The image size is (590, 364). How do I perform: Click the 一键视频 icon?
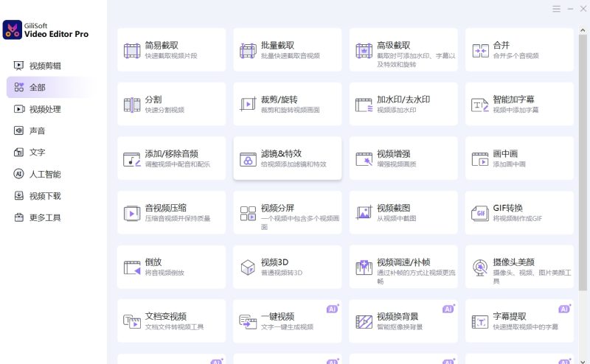248,322
